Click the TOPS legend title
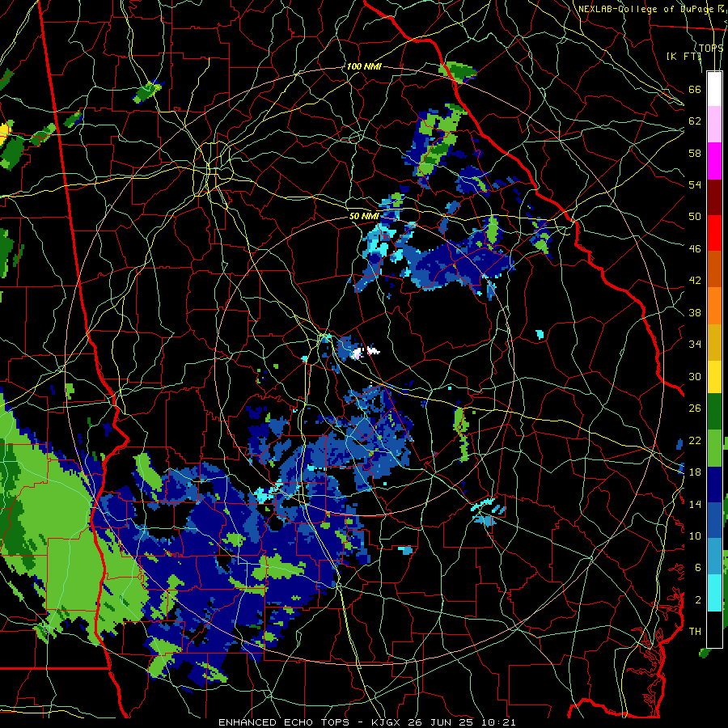The width and height of the screenshot is (728, 728). pos(710,48)
